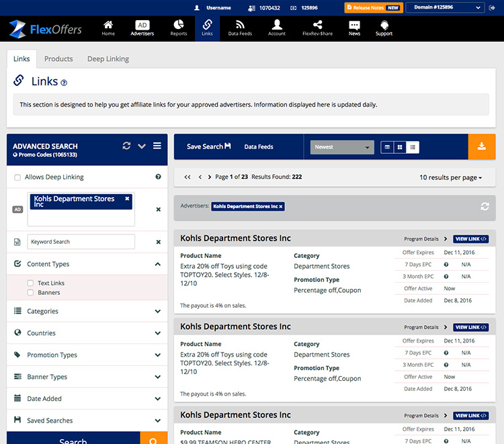Check the Banners content type
Viewport: 504px width, 444px height.
[x=30, y=292]
